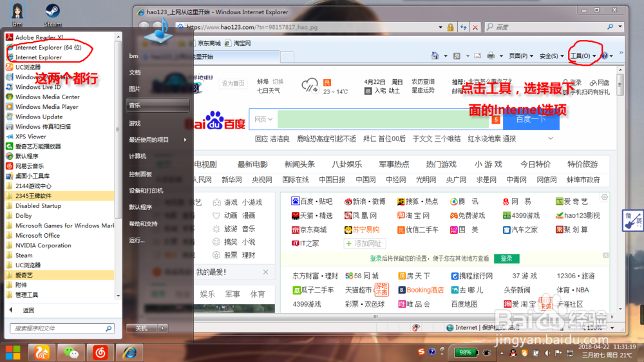Expand the 最近使用的项目 submenu arrow
Image resolution: width=644 pixels, height=362 pixels.
pos(185,140)
